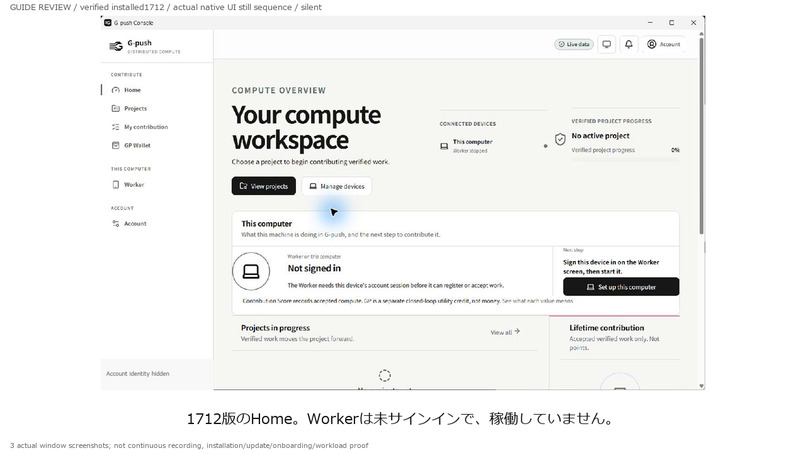Viewport: 806px width, 453px height.
Task: Click the verified shield icon
Action: click(x=560, y=139)
